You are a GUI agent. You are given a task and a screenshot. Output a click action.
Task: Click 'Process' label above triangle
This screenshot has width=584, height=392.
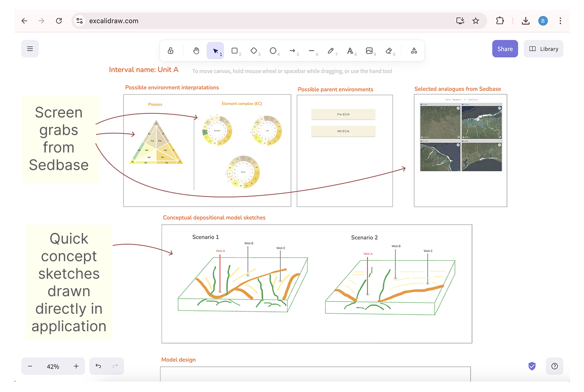[x=155, y=105]
